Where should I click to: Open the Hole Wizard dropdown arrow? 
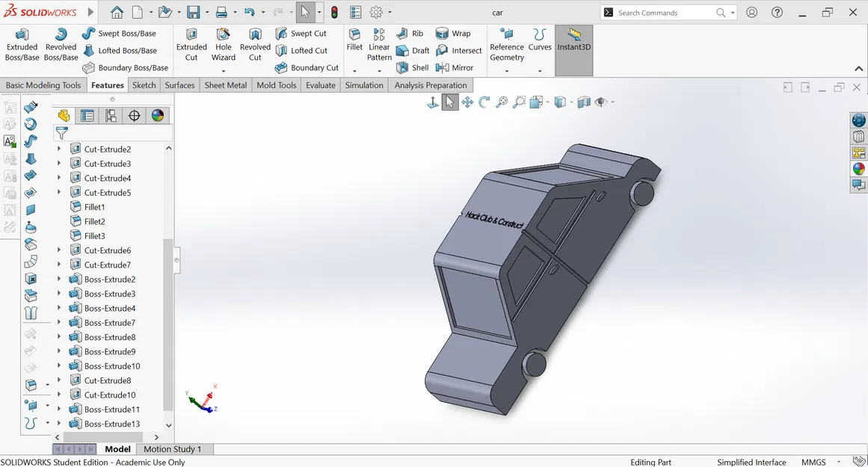223,71
